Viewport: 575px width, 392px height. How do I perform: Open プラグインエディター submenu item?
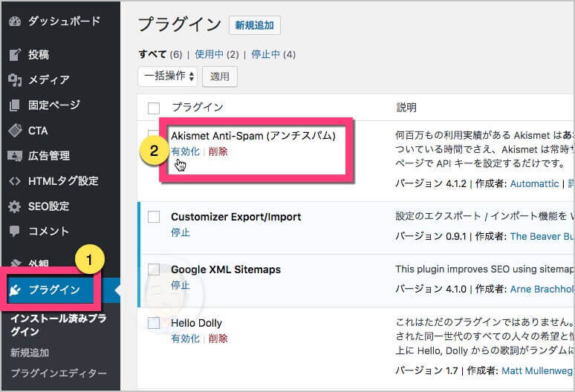tap(59, 373)
